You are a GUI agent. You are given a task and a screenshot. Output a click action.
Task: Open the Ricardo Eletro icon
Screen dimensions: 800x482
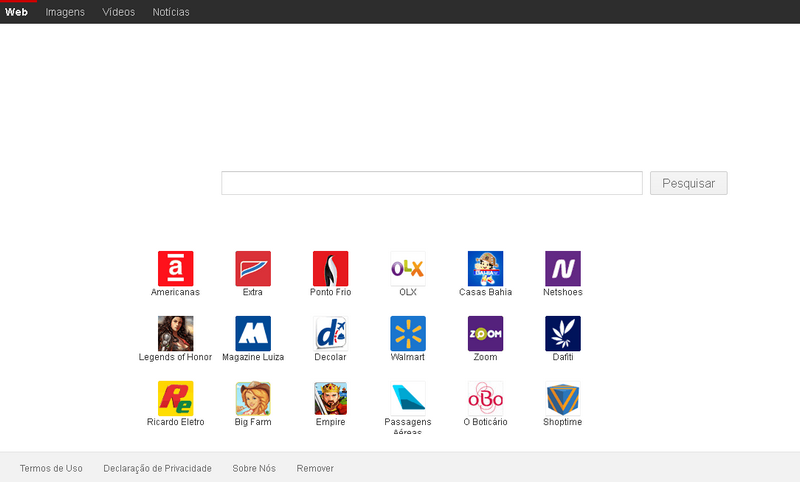click(x=176, y=398)
